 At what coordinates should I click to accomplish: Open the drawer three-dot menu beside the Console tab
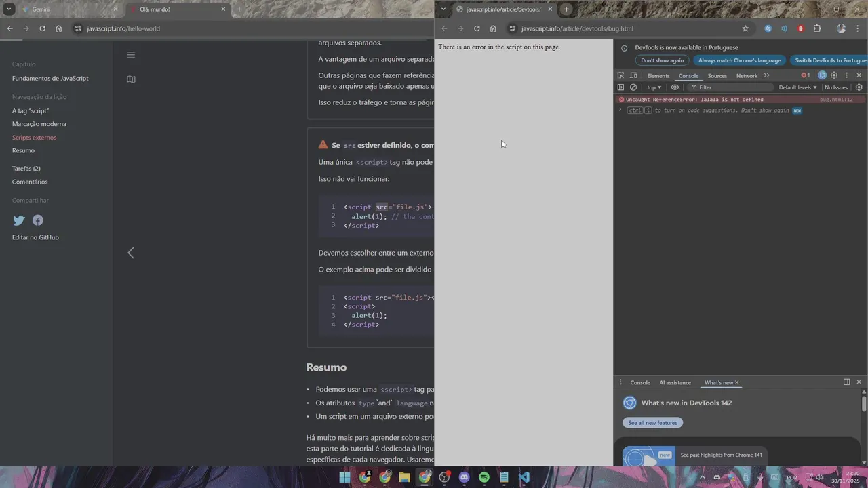click(620, 382)
